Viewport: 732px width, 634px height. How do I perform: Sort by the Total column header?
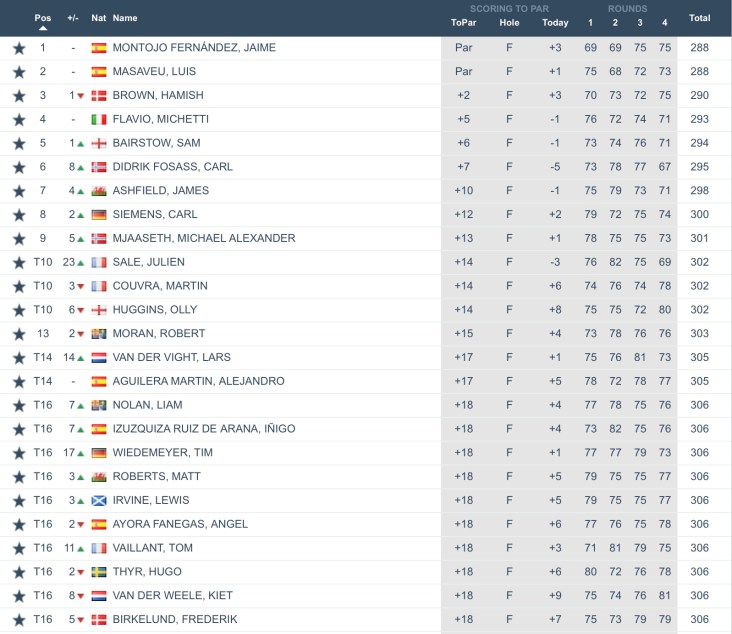pos(699,18)
